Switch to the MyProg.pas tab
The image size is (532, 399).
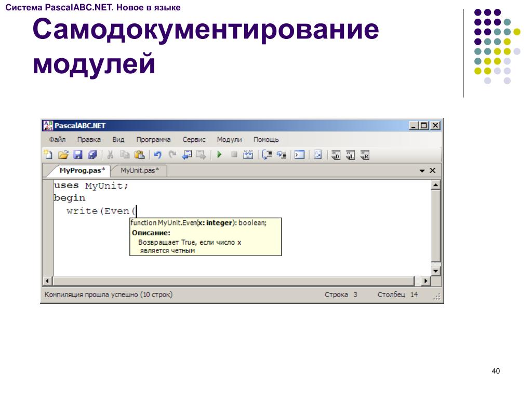click(x=82, y=170)
